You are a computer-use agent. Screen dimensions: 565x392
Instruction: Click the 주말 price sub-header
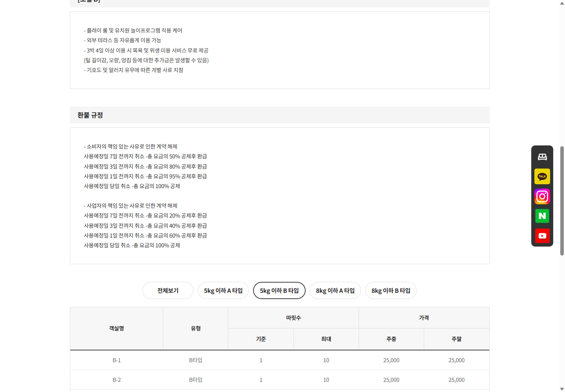457,339
